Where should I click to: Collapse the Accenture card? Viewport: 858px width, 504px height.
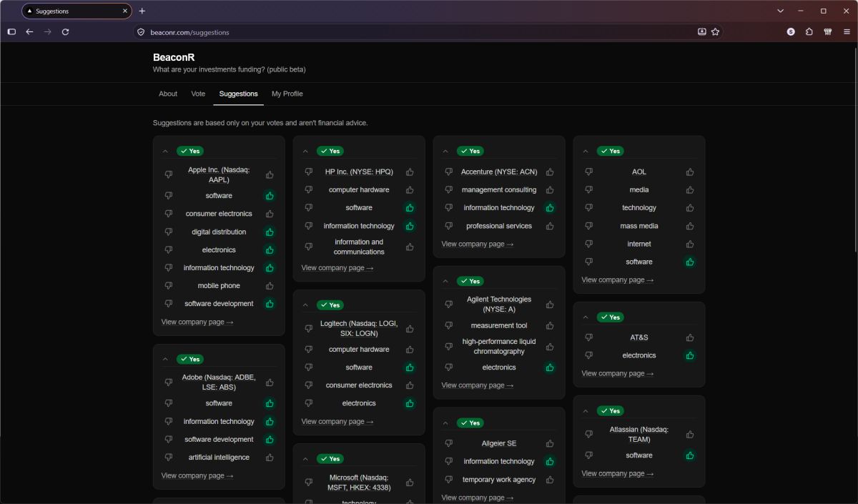pyautogui.click(x=445, y=152)
